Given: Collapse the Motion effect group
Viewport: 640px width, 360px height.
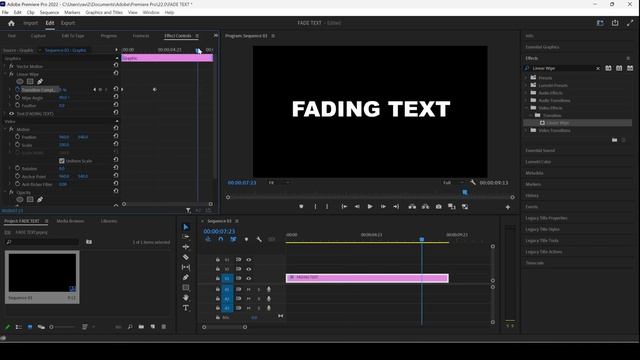Looking at the screenshot, I should (x=5, y=129).
